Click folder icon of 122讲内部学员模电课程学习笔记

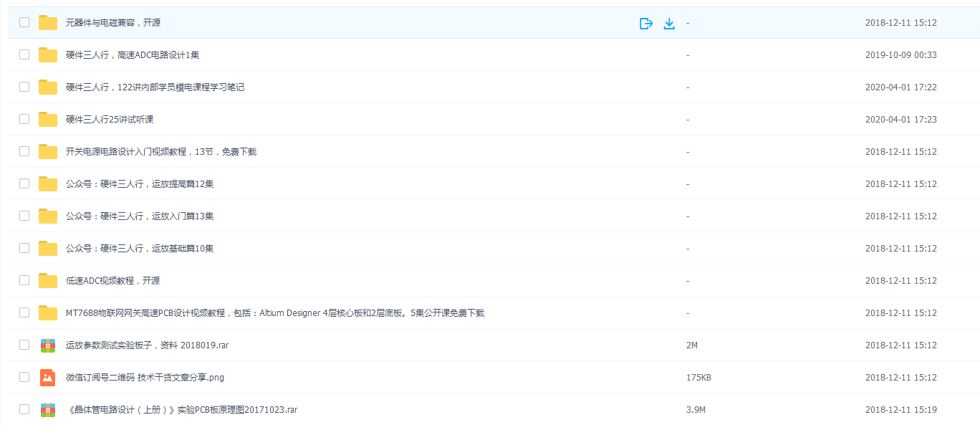click(48, 87)
